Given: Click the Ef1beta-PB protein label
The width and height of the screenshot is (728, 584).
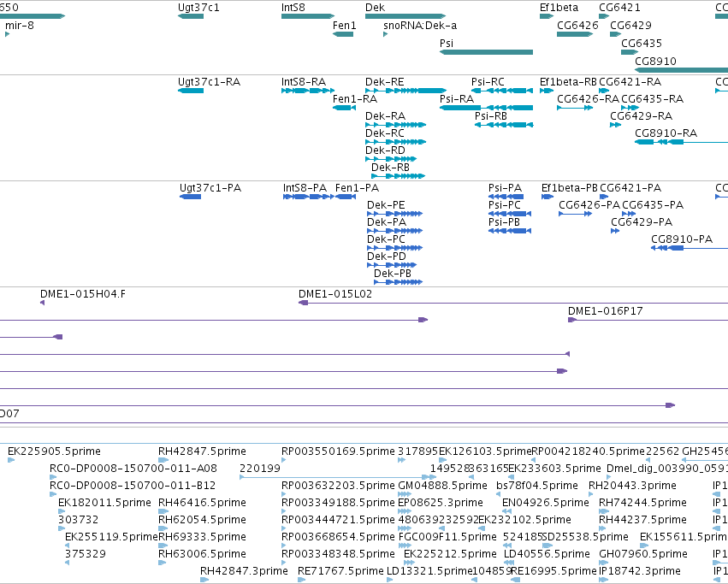Looking at the screenshot, I should tap(570, 188).
